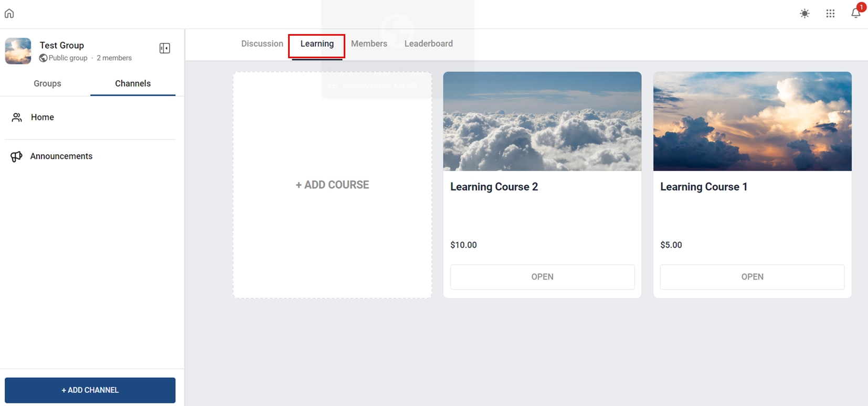The image size is (868, 406).
Task: Toggle light/dark theme sun icon
Action: (x=805, y=14)
